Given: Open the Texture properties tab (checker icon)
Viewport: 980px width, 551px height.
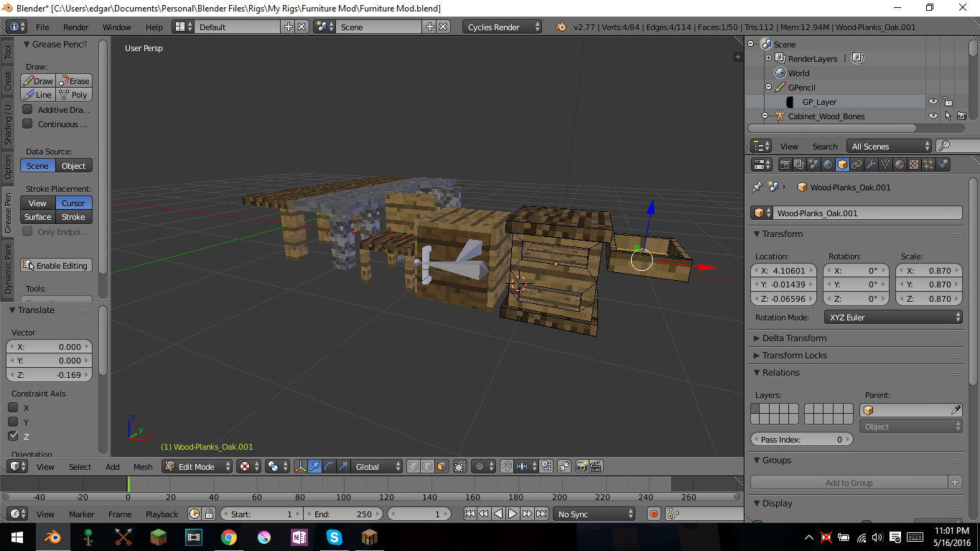Looking at the screenshot, I should pos(914,165).
